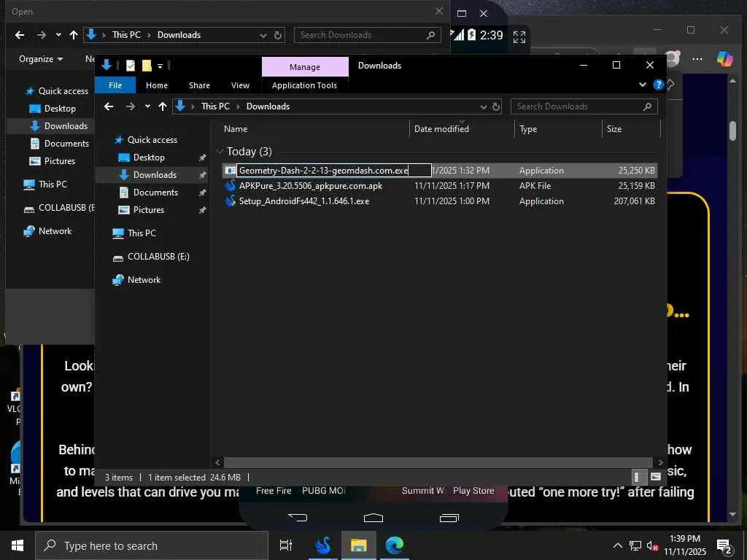Go up one level in Open dialog

[74, 35]
